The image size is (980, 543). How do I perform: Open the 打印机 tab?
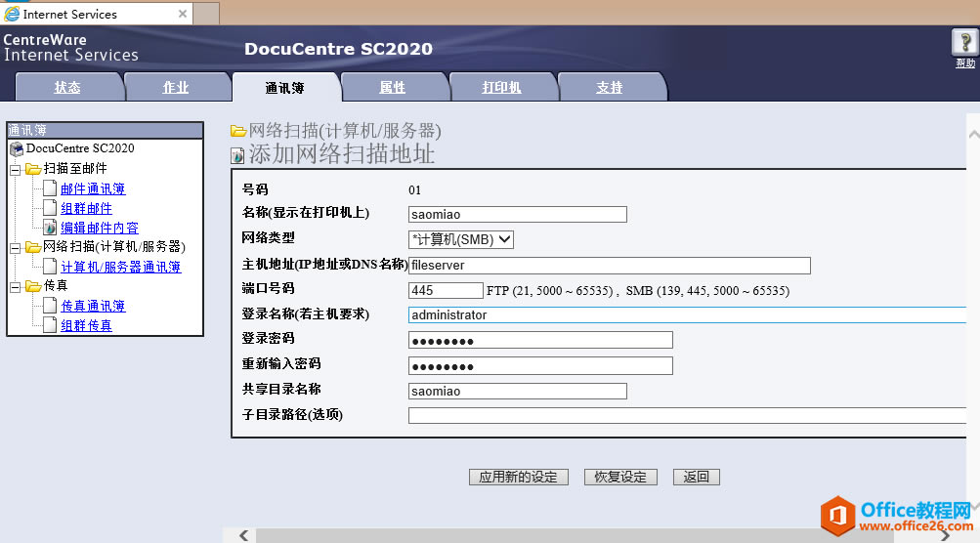point(501,88)
